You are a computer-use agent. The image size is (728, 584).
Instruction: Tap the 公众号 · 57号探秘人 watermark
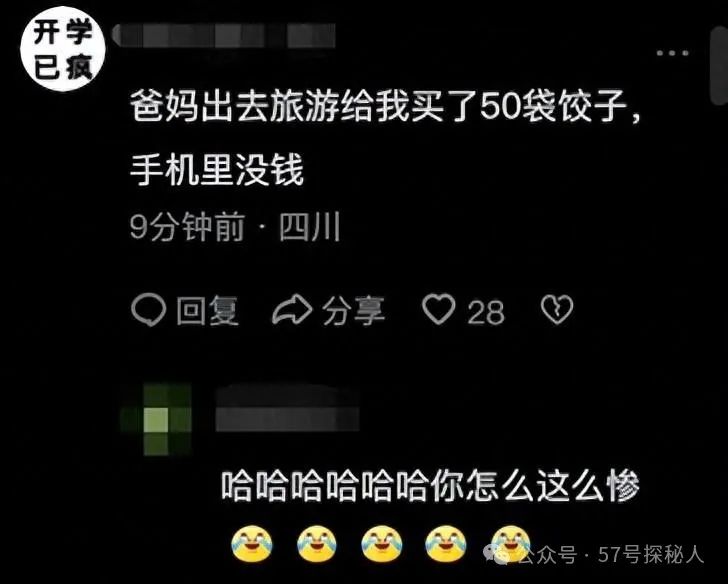pyautogui.click(x=593, y=555)
